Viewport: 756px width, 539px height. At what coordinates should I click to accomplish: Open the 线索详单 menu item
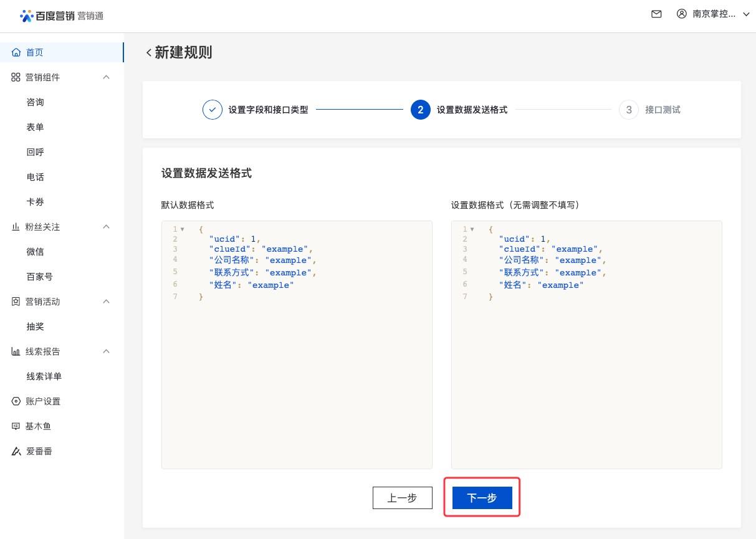[44, 376]
